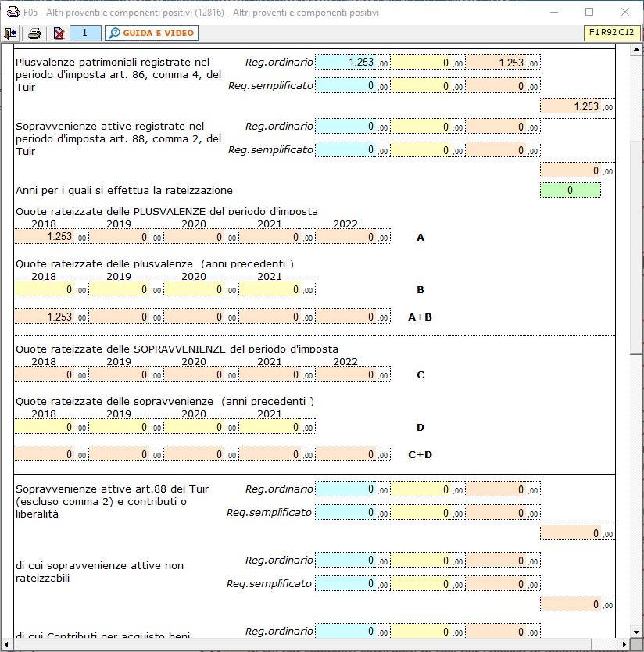
Task: Click horizontal scrollbar right arrow
Action: tap(624, 644)
